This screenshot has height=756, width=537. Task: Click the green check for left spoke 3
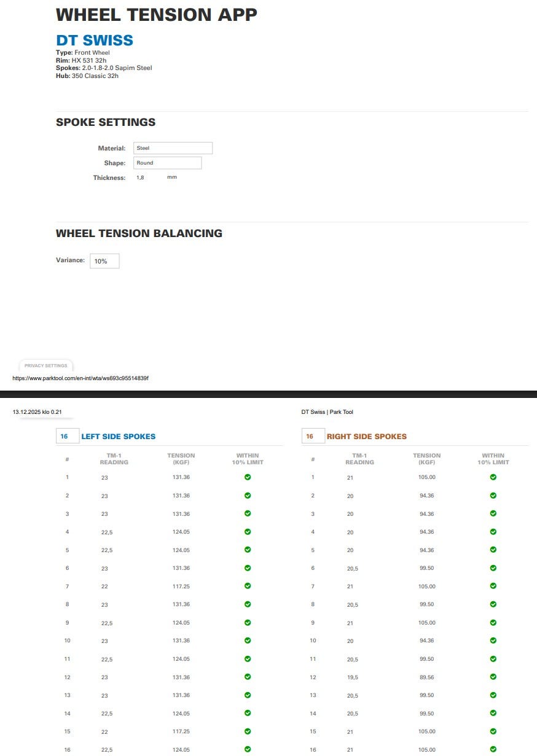click(248, 513)
